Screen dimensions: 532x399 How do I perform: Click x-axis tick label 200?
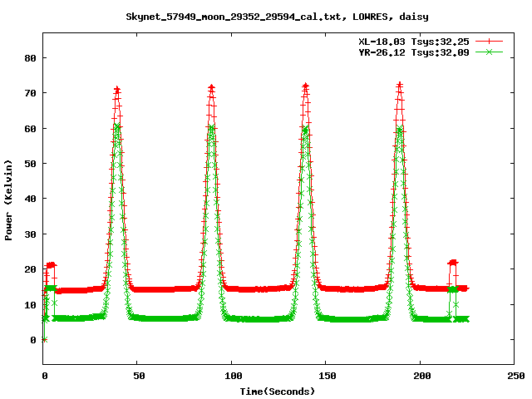[x=421, y=376]
